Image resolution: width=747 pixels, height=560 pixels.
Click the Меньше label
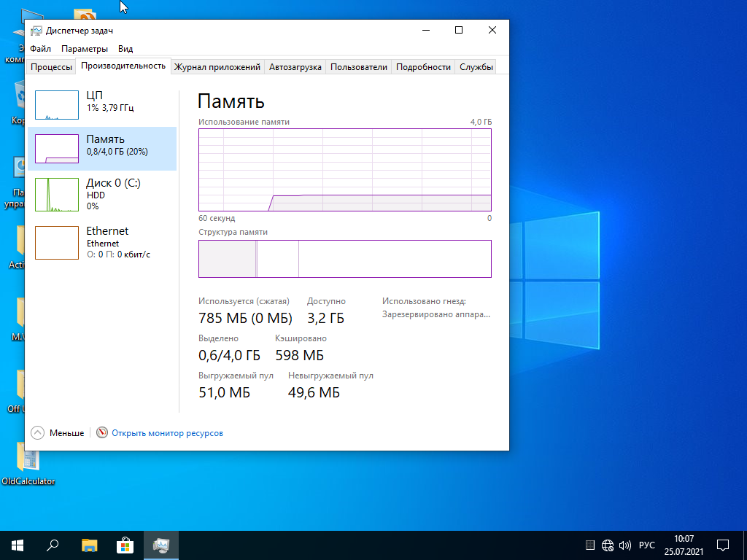(x=66, y=433)
